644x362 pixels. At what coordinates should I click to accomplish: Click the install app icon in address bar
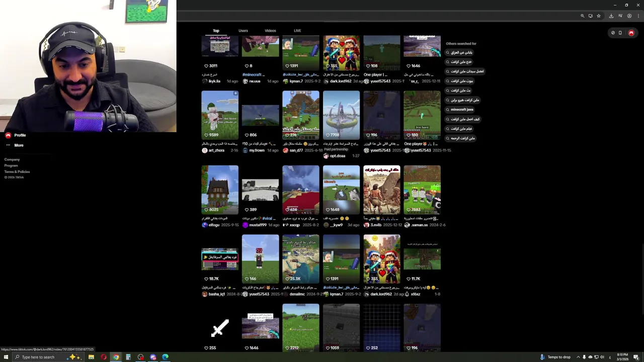pyautogui.click(x=591, y=16)
